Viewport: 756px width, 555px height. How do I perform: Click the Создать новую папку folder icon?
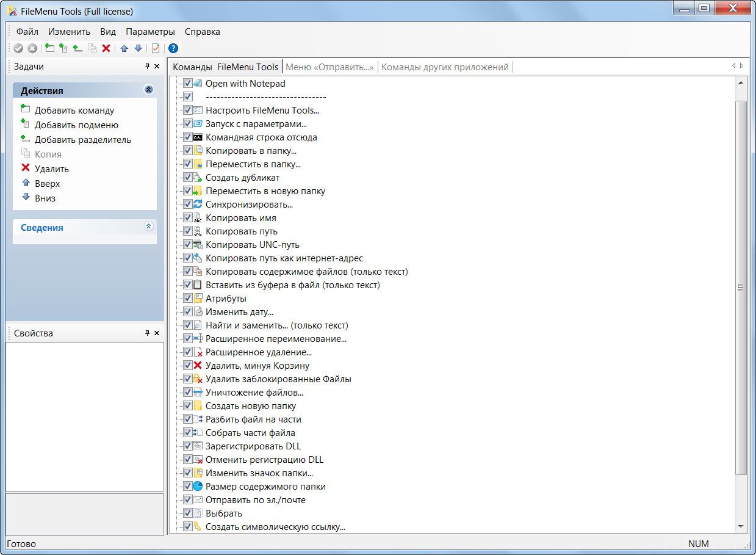198,406
